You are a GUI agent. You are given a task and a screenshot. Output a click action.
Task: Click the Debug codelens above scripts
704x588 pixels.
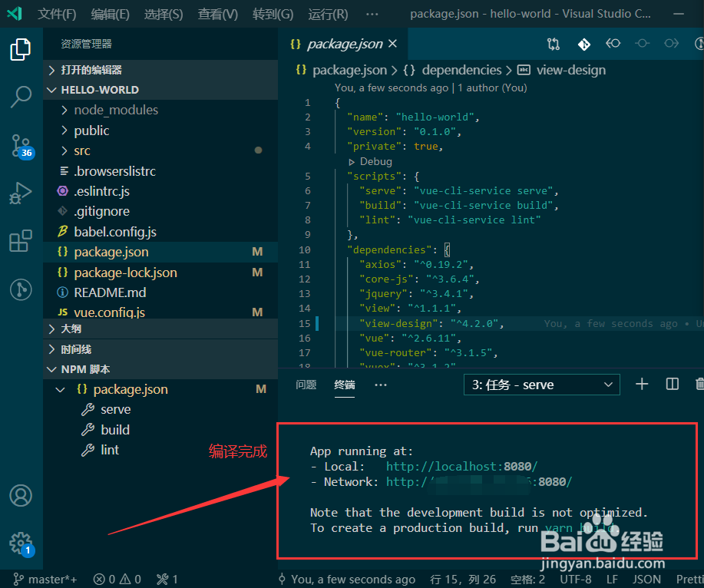tap(370, 162)
